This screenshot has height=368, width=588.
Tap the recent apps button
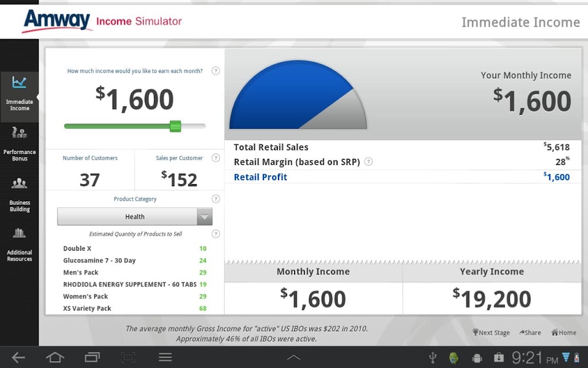92,357
